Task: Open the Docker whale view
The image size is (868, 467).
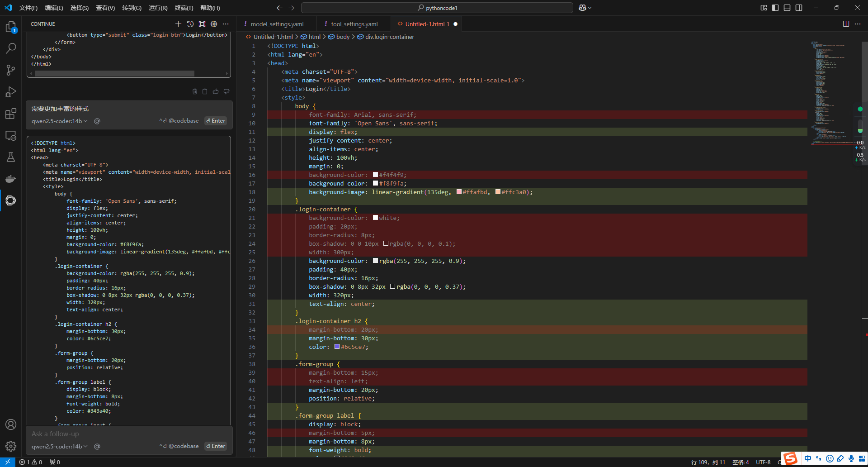Action: click(11, 179)
